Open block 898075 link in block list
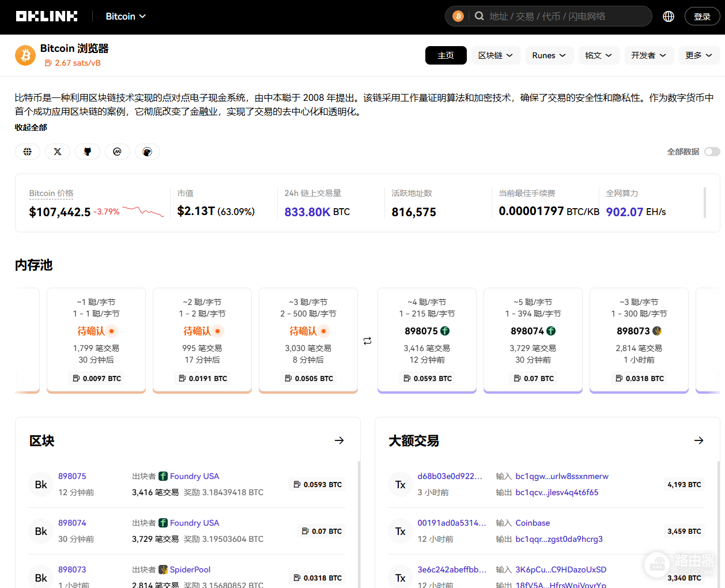 click(x=72, y=476)
